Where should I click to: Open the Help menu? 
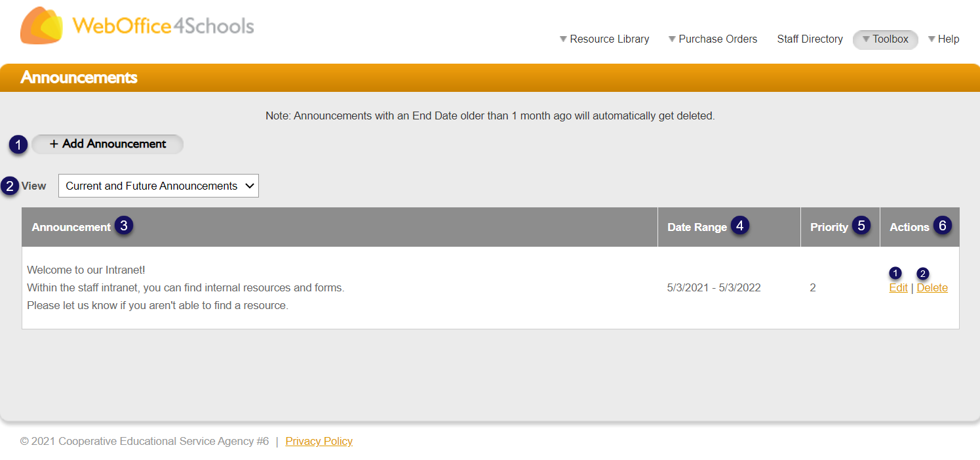coord(944,39)
